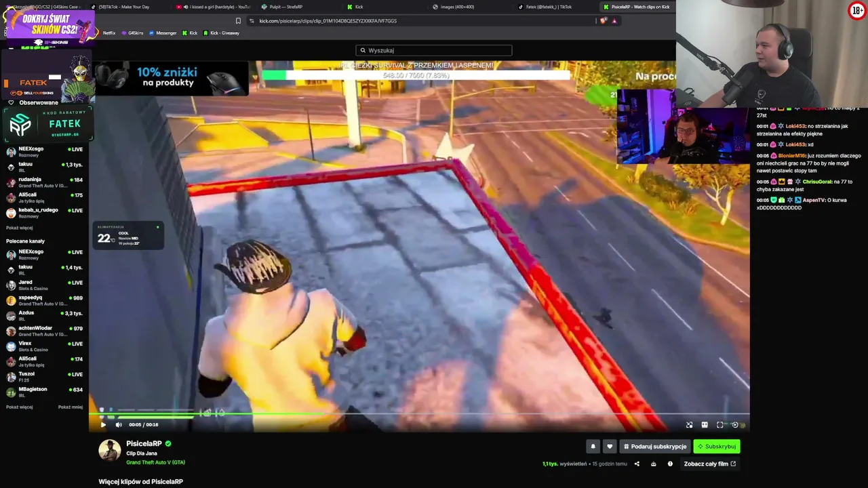Open rudaninja channel in sidebar

pyautogui.click(x=45, y=182)
